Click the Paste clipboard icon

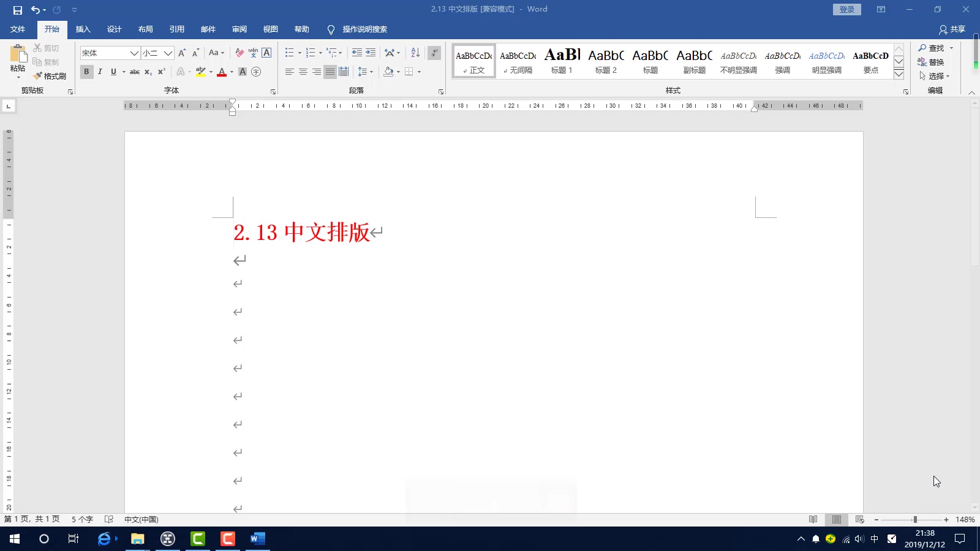(x=18, y=53)
